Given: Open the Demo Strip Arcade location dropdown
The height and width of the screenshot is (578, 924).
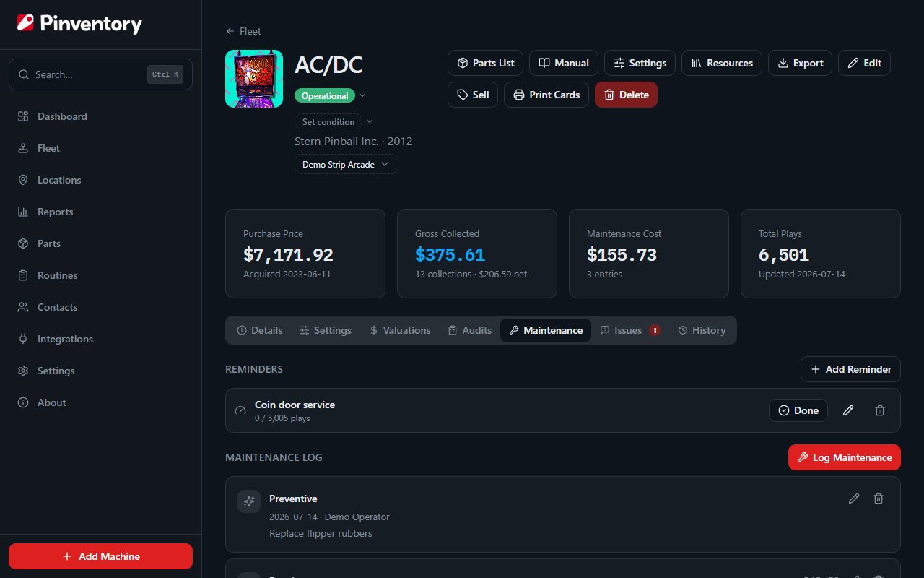Looking at the screenshot, I should (x=346, y=164).
